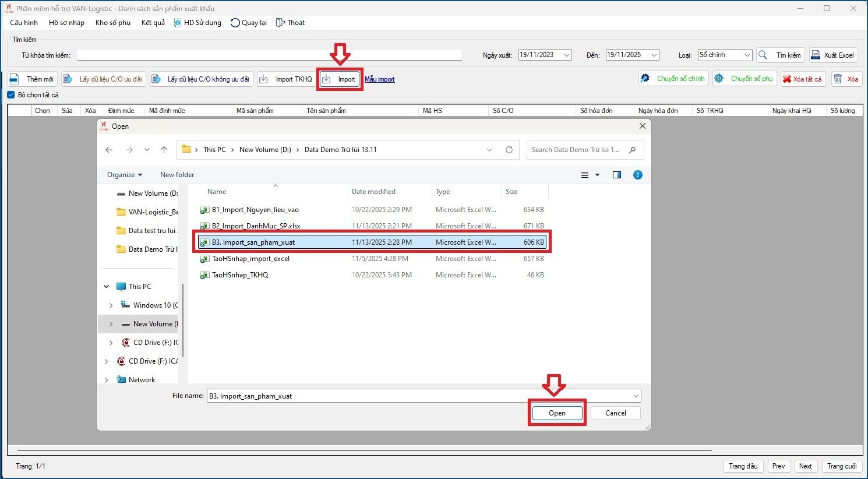Click the Tìm kiếm magnifier button
Screen dimensions: 868x479
coord(781,55)
